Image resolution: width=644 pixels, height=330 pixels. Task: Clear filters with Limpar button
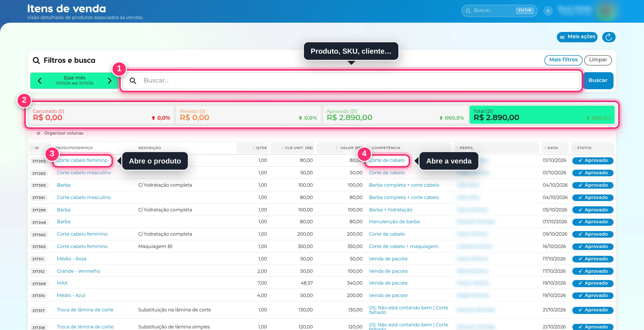[x=598, y=60]
